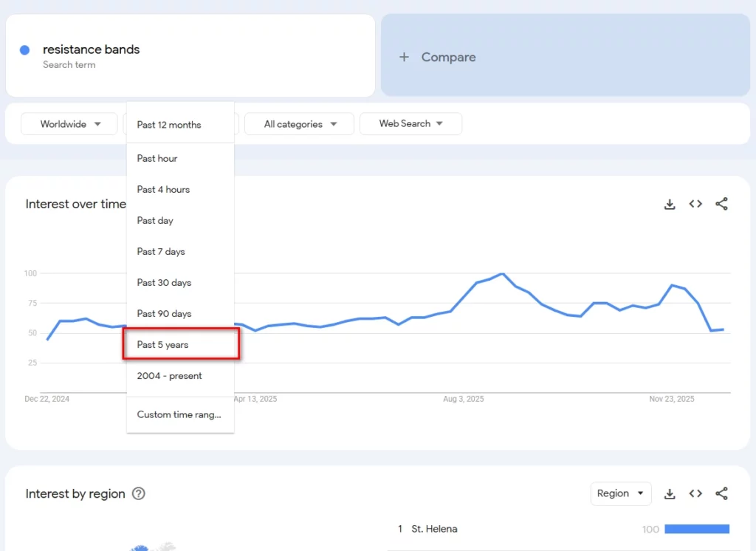The image size is (756, 551).
Task: Open the Interest by region help tooltip
Action: [x=138, y=494]
